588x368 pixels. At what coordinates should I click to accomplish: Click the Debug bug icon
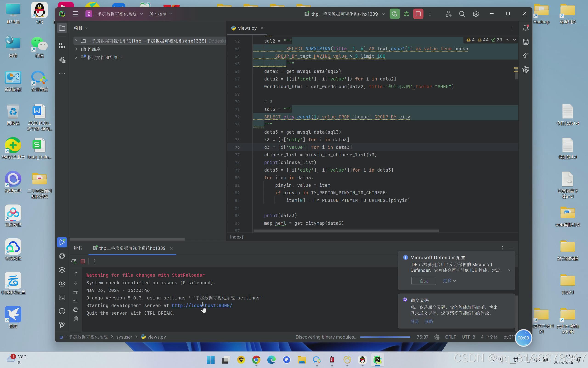pos(406,14)
